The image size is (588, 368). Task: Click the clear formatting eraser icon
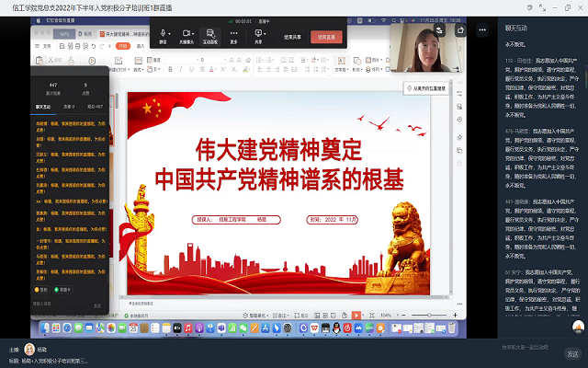coord(248,60)
